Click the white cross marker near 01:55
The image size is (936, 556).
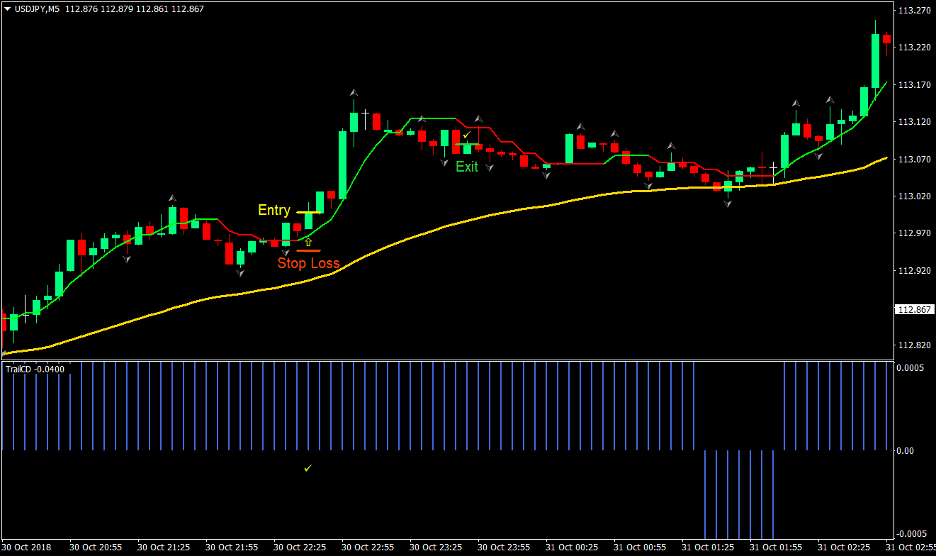pos(773,166)
